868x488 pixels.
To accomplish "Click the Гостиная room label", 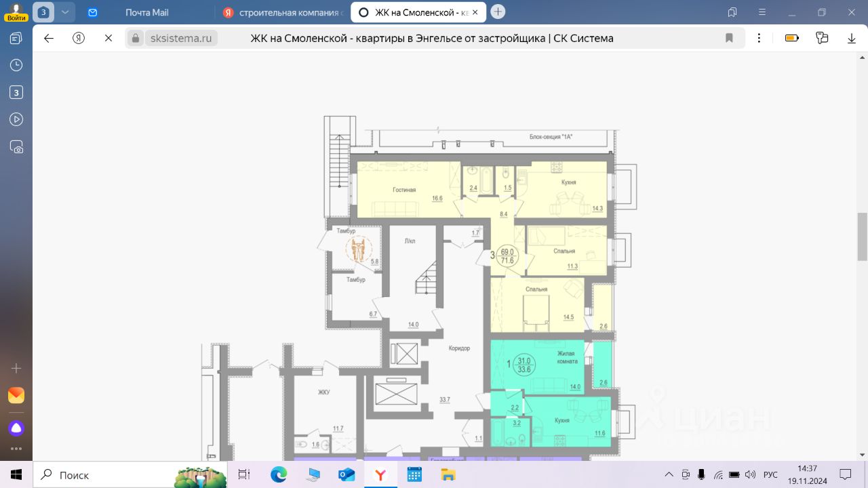I will tap(404, 190).
